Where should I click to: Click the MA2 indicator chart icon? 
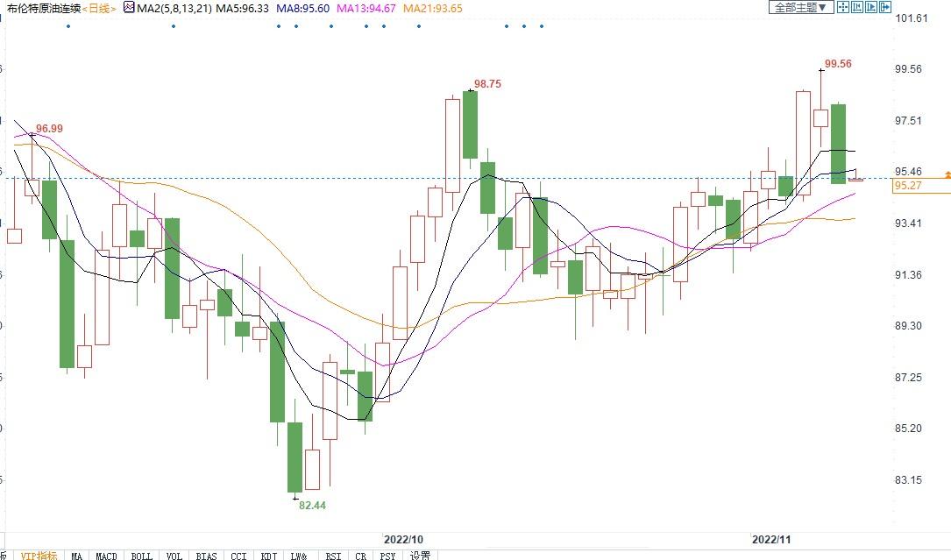click(x=129, y=8)
